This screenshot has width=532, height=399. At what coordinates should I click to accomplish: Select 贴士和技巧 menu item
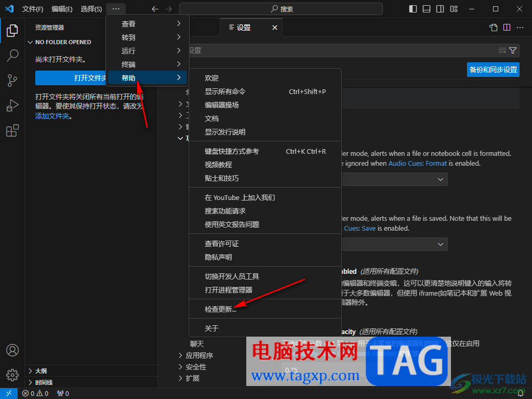click(x=265, y=179)
